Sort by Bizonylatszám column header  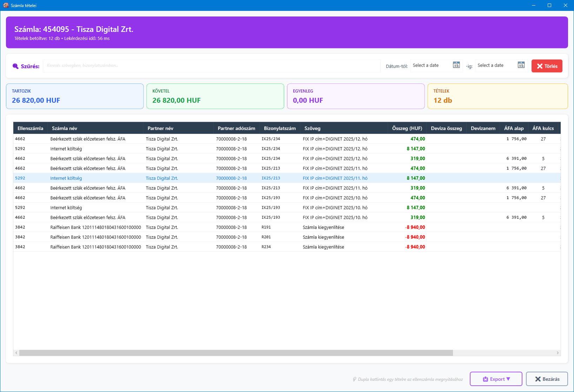tap(280, 128)
